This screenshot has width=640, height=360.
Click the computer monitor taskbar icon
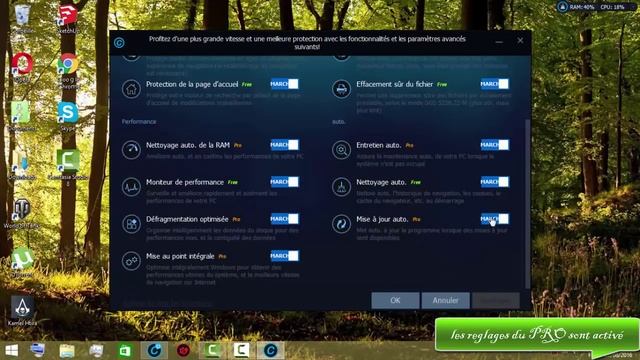pos(38,351)
